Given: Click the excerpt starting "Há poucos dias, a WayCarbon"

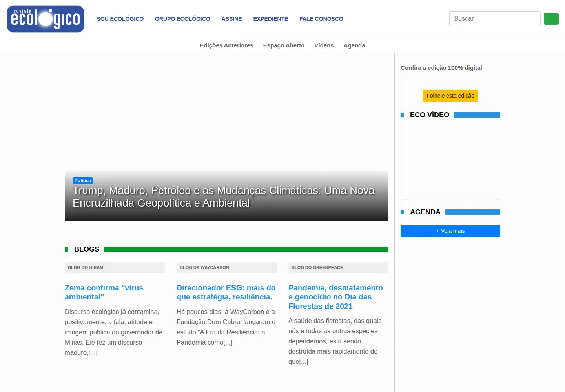Looking at the screenshot, I should (226, 327).
